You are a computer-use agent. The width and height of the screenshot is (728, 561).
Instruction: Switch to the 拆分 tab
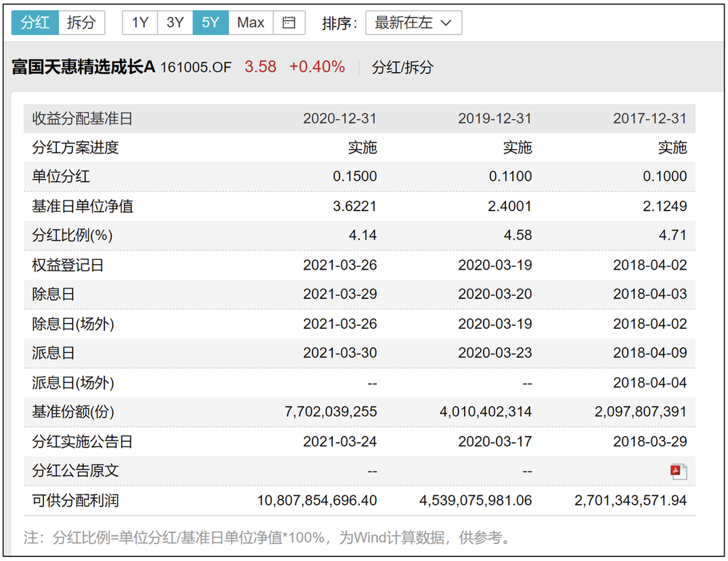tap(81, 23)
